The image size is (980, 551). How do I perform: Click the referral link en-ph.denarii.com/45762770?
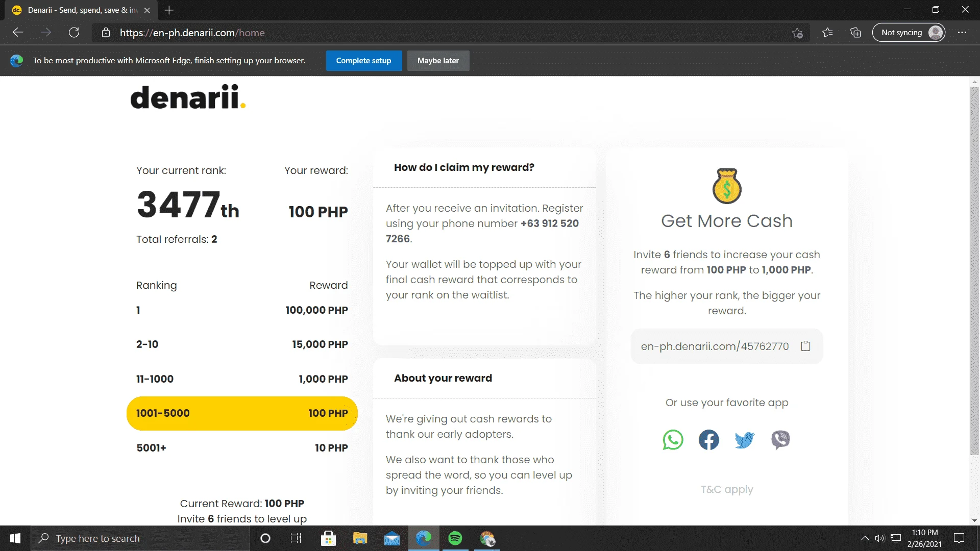point(715,346)
